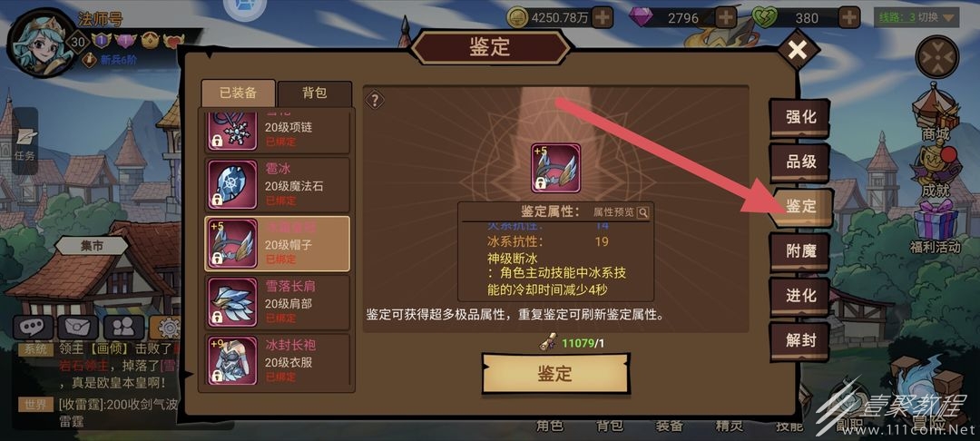Open the 强化 side tab
The height and width of the screenshot is (441, 980).
[800, 117]
